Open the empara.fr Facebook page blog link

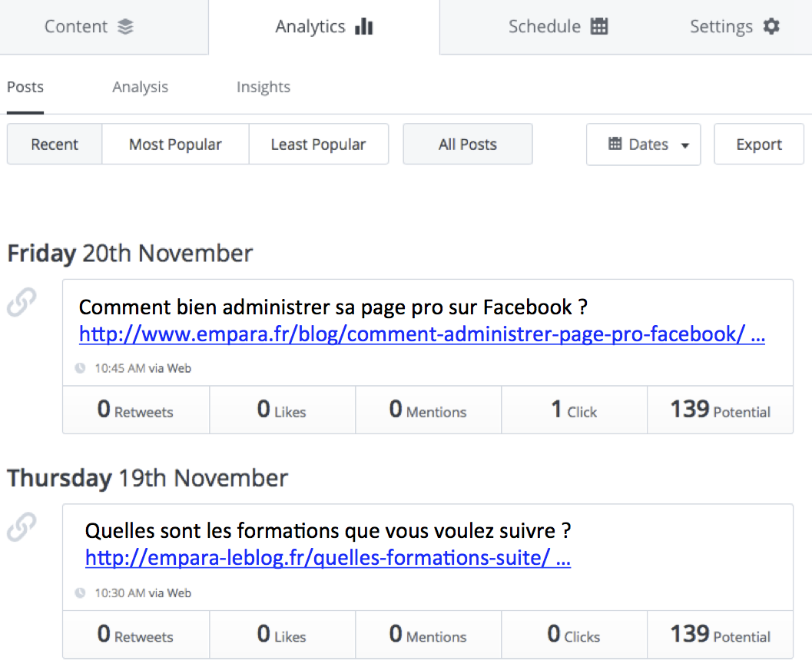[x=421, y=334]
